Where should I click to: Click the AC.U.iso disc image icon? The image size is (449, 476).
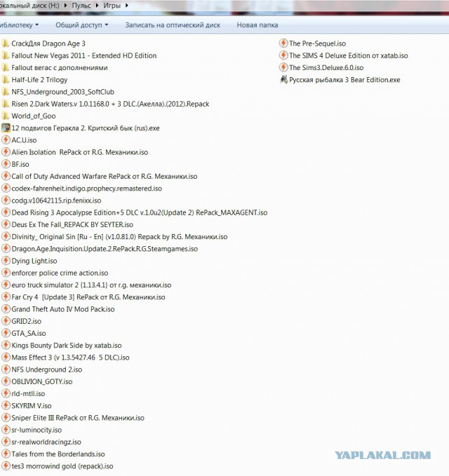(x=6, y=140)
